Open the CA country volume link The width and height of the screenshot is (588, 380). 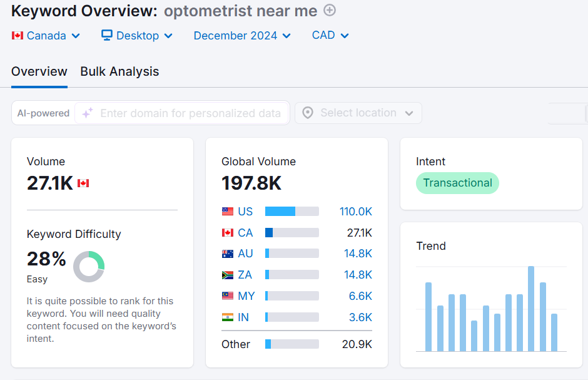click(x=245, y=232)
